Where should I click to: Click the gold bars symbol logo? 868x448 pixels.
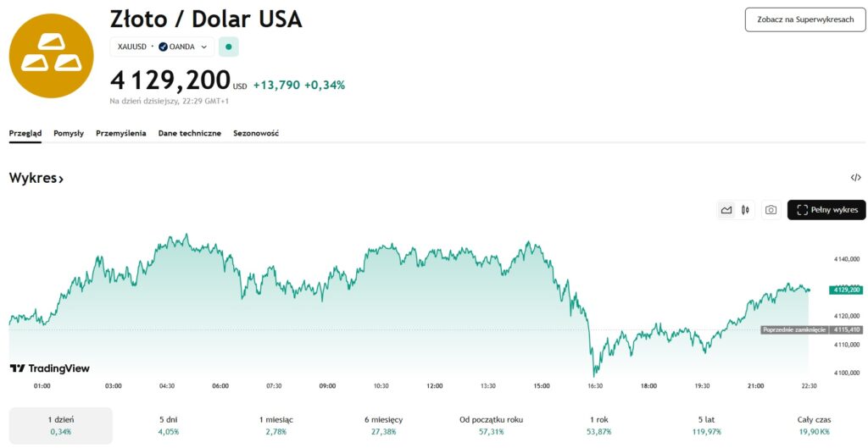[51, 56]
